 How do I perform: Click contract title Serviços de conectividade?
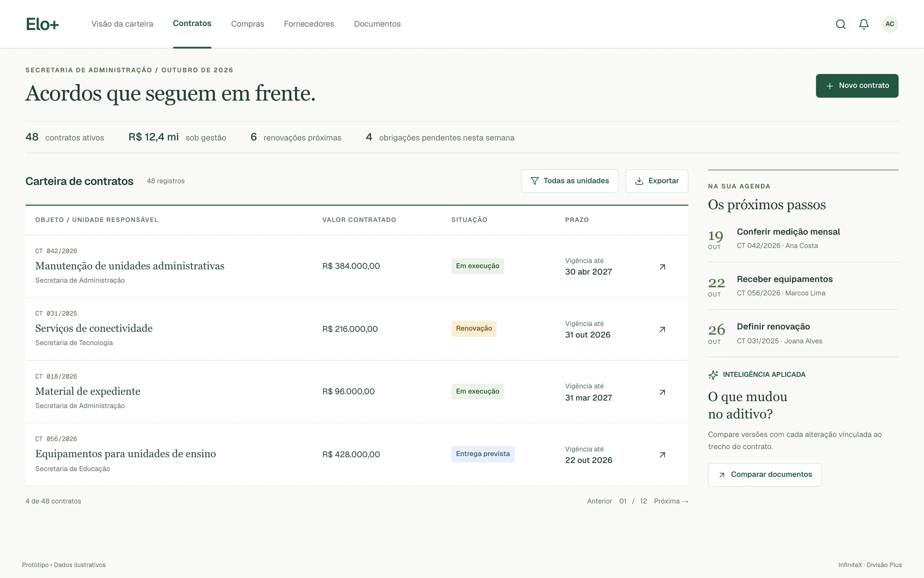tap(94, 328)
